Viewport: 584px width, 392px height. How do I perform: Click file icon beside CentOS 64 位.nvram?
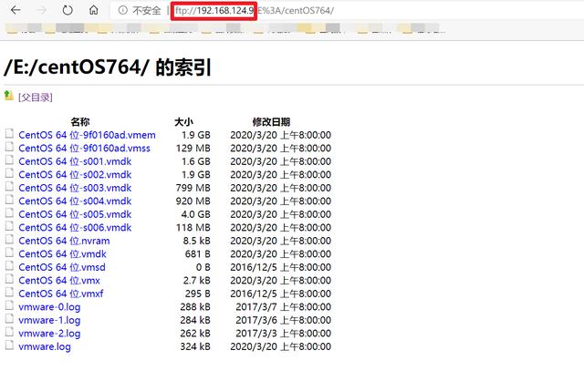9,240
